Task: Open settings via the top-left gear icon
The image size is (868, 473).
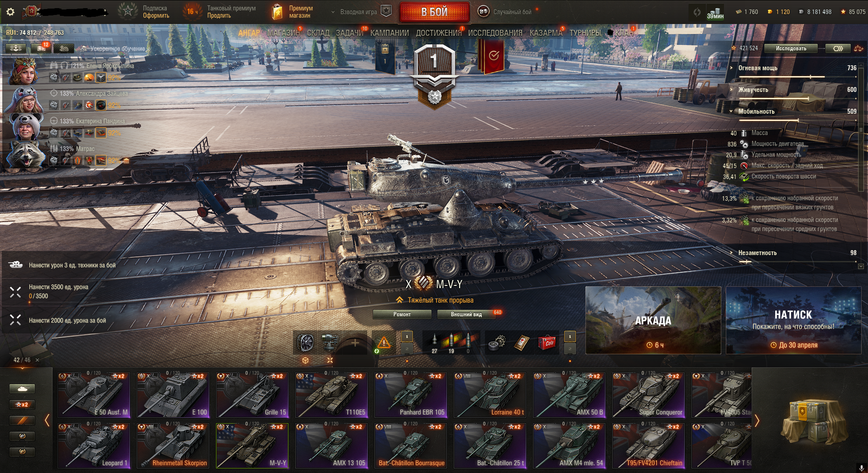Action: pyautogui.click(x=10, y=12)
